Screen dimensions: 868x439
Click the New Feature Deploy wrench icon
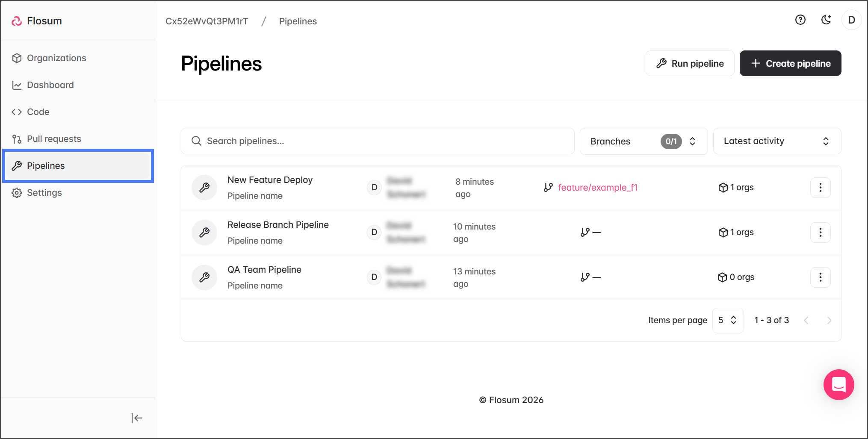click(204, 188)
